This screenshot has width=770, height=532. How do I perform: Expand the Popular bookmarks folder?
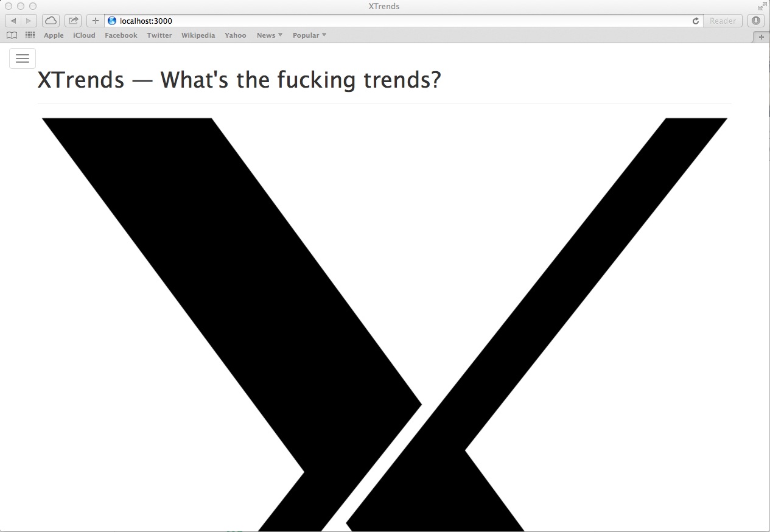pos(309,35)
